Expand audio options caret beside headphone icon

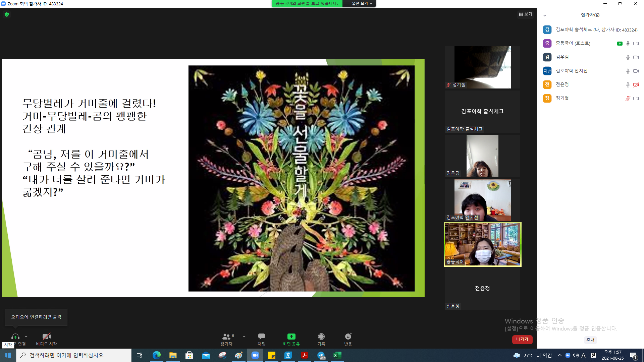26,337
